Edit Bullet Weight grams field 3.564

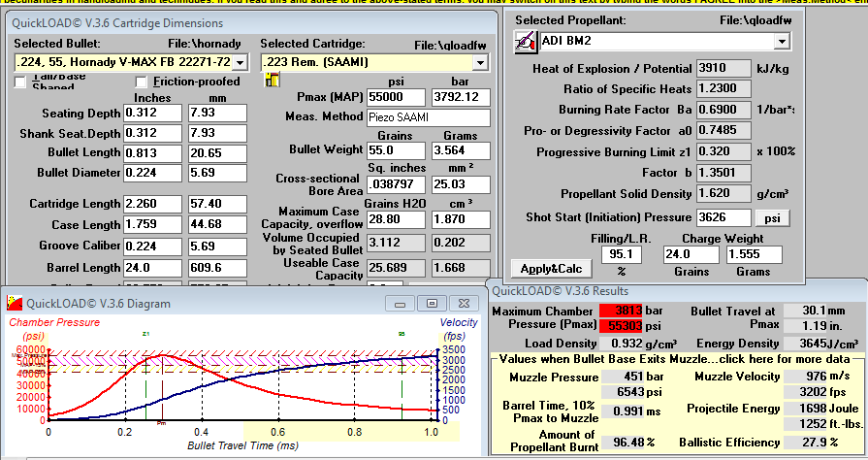[461, 150]
